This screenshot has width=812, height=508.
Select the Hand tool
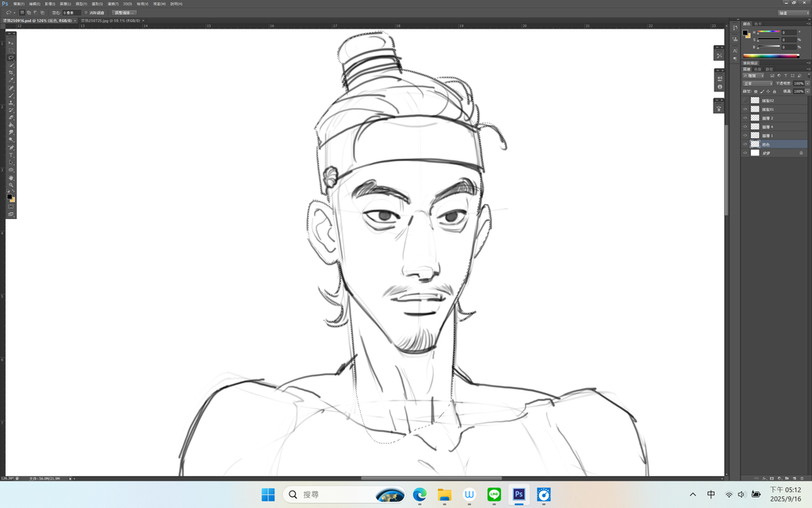(x=11, y=177)
